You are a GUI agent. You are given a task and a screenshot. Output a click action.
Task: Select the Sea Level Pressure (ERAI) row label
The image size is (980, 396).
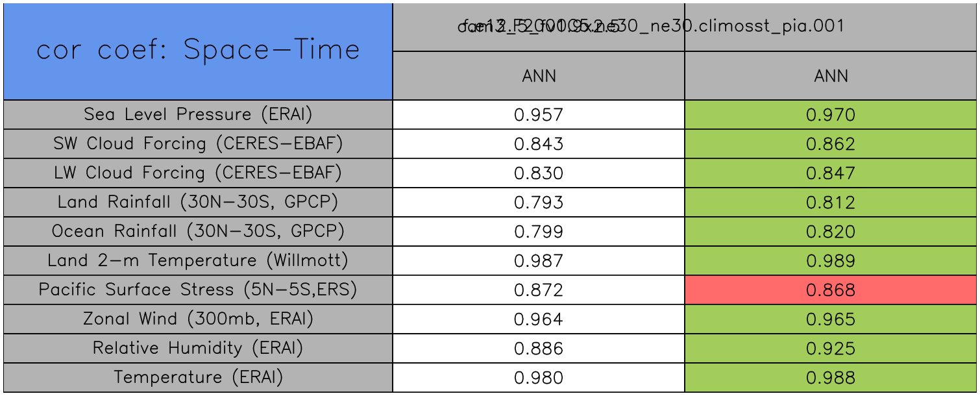click(x=198, y=115)
